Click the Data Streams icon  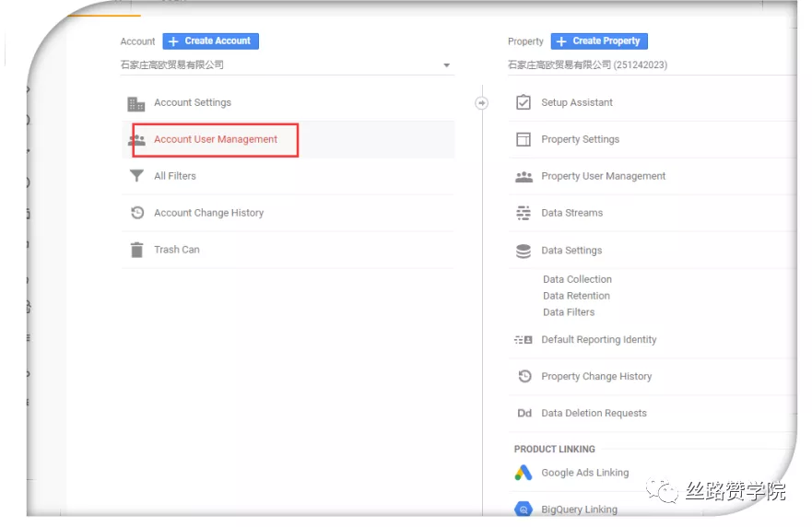pos(524,213)
